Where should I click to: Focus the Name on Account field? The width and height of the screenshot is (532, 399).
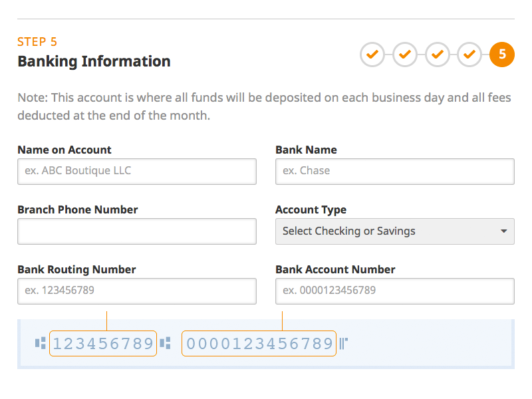point(136,171)
